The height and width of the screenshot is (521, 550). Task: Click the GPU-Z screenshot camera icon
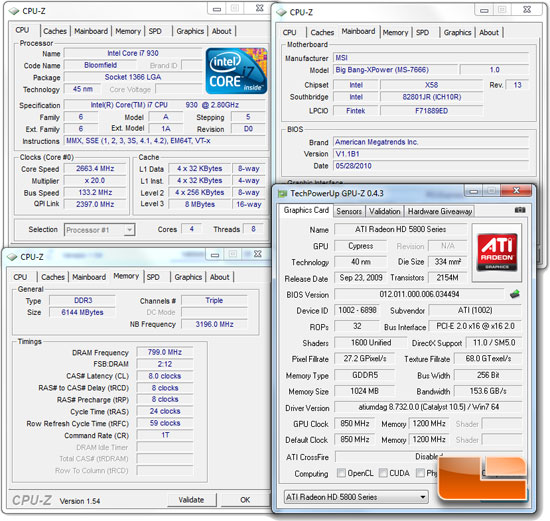[x=520, y=210]
